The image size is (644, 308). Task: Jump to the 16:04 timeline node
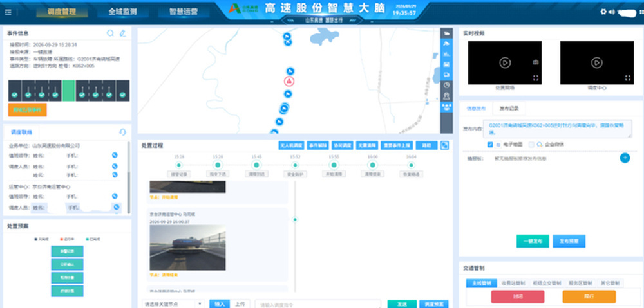click(x=411, y=165)
